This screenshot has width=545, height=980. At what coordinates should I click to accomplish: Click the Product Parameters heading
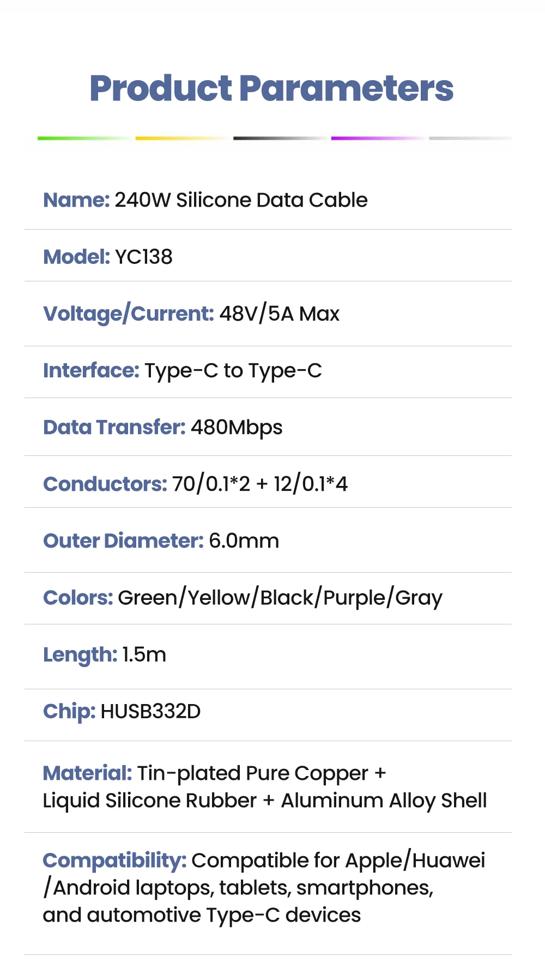pos(271,88)
